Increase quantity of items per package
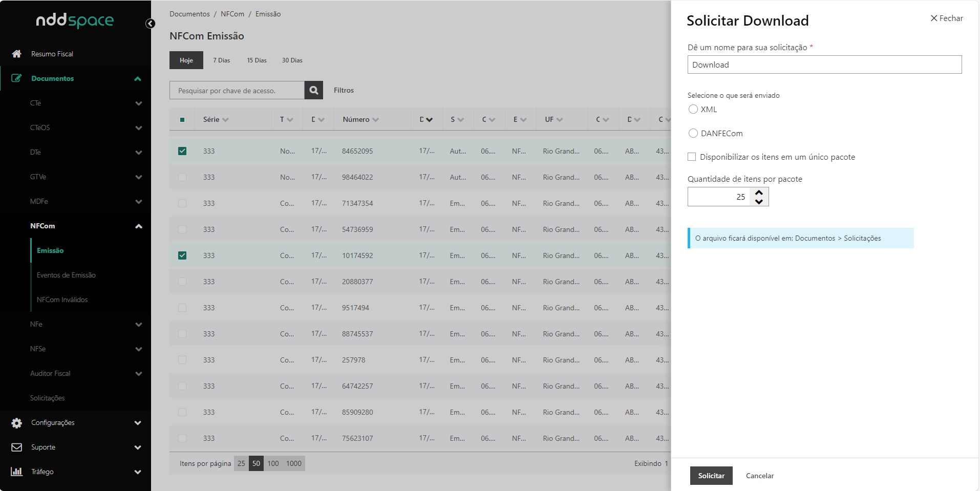980x491 pixels. tap(759, 193)
